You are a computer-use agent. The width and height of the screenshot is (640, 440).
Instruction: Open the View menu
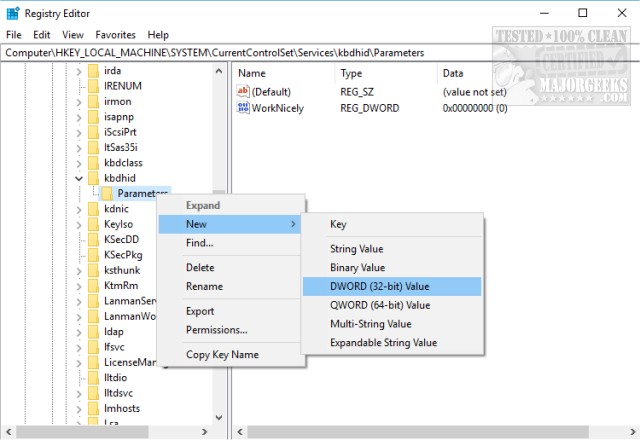click(73, 35)
